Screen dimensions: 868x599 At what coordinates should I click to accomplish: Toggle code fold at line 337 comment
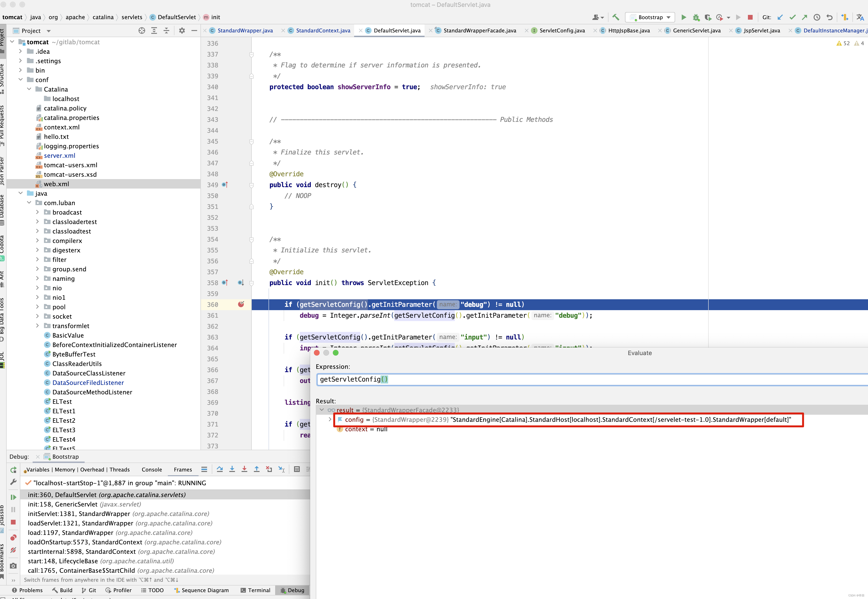(252, 55)
